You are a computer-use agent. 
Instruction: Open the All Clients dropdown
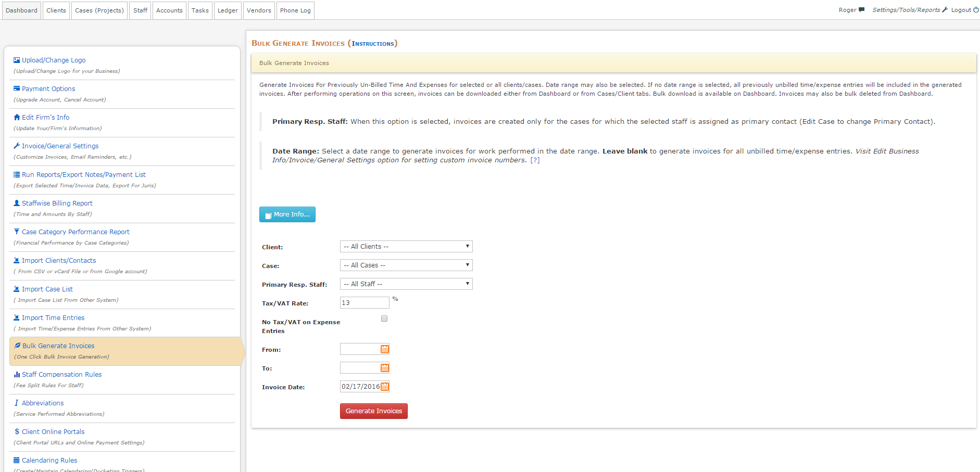point(406,247)
